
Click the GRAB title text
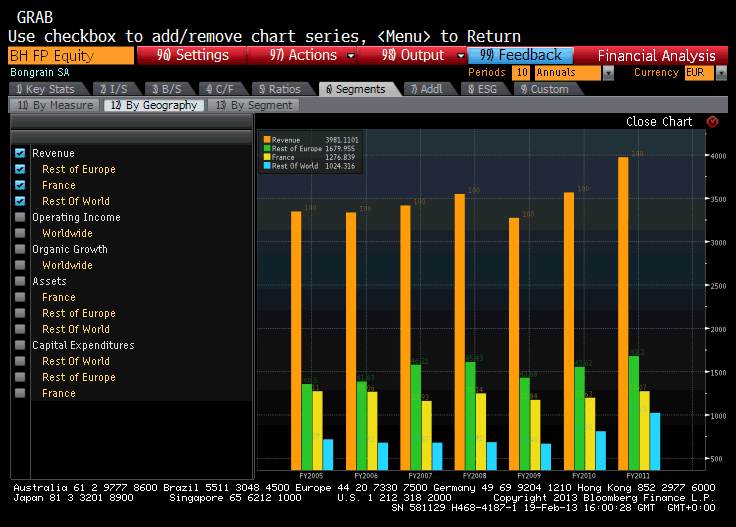pyautogui.click(x=35, y=17)
